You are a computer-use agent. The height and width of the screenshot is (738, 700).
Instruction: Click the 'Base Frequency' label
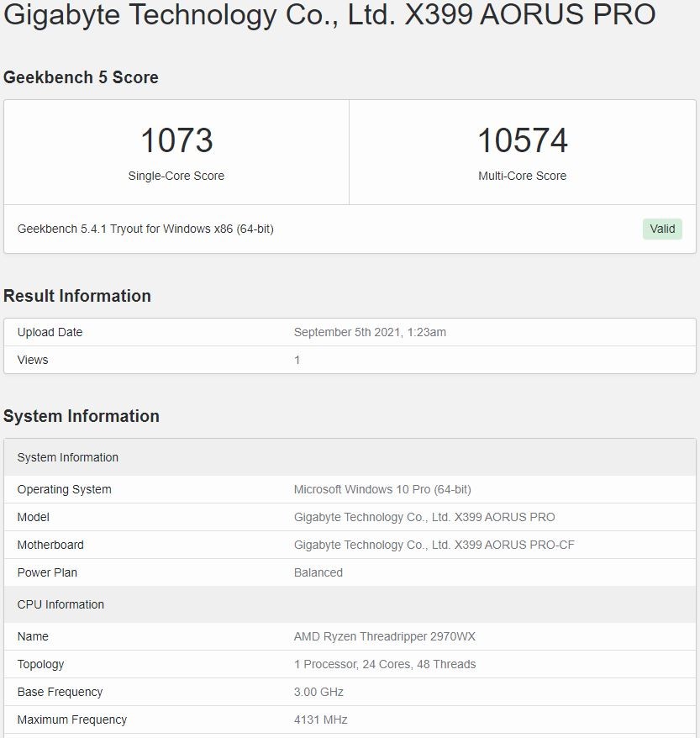(60, 692)
